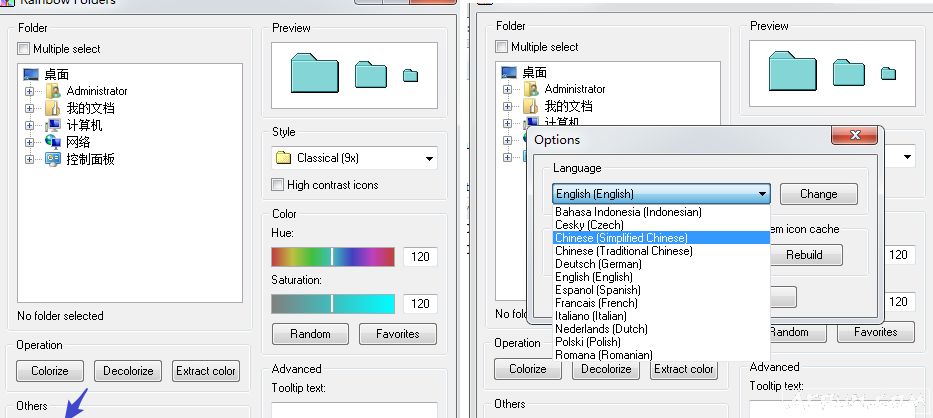The height and width of the screenshot is (418, 933).
Task: Click the 我的文档 documents icon in left window
Action: pyautogui.click(x=53, y=108)
